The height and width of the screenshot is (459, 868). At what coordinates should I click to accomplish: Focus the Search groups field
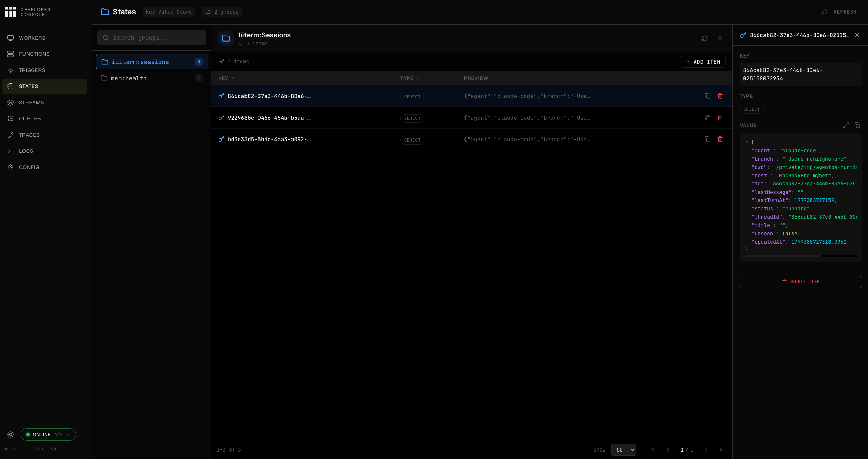[x=152, y=38]
